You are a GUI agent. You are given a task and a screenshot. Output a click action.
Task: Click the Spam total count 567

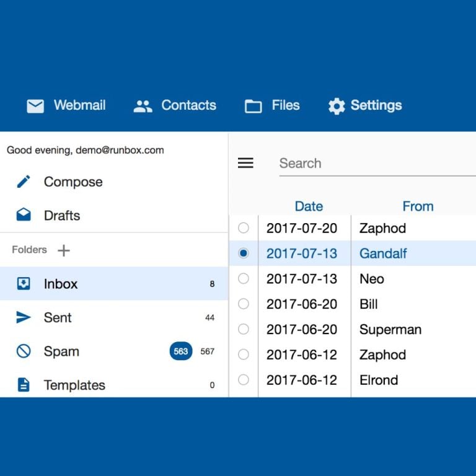tap(208, 351)
